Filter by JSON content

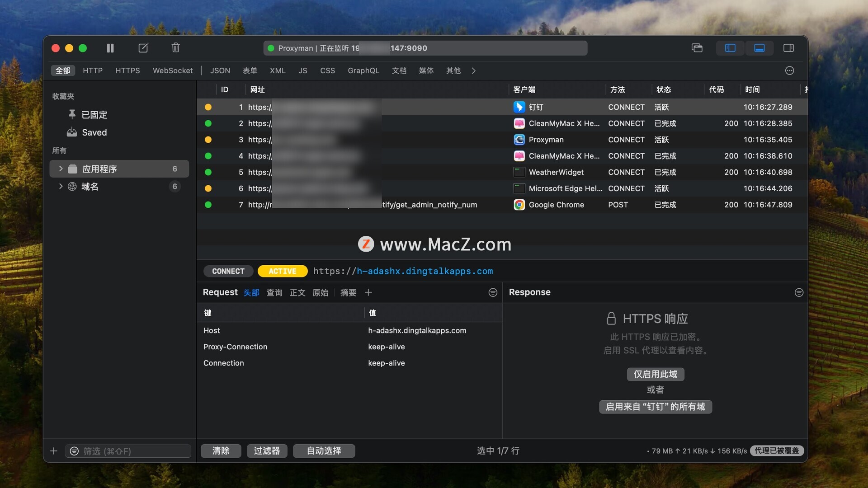(220, 70)
